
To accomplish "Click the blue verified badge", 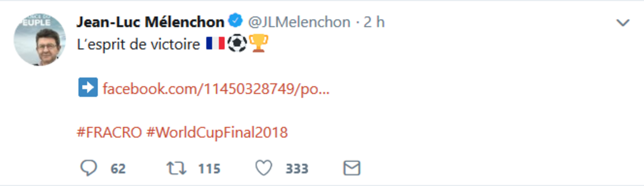I will 236,21.
